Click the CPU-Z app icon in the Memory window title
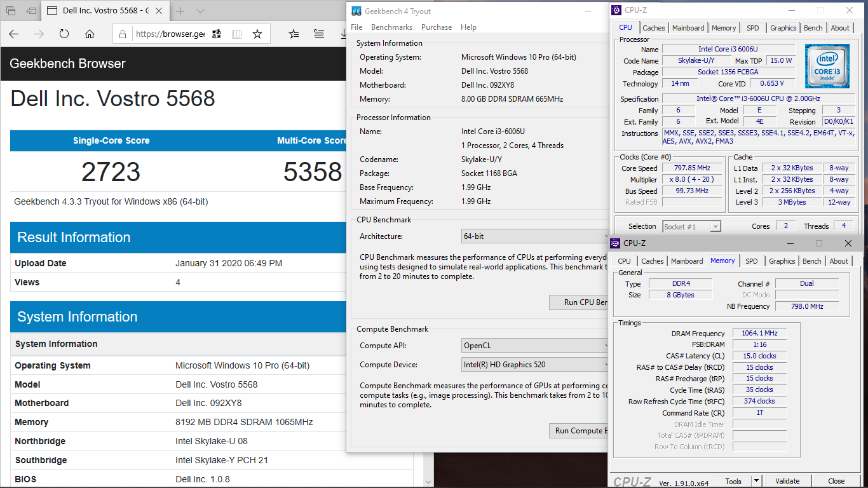This screenshot has height=488, width=868. (x=615, y=243)
